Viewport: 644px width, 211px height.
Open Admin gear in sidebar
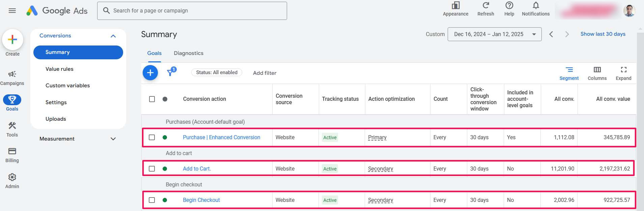click(12, 181)
